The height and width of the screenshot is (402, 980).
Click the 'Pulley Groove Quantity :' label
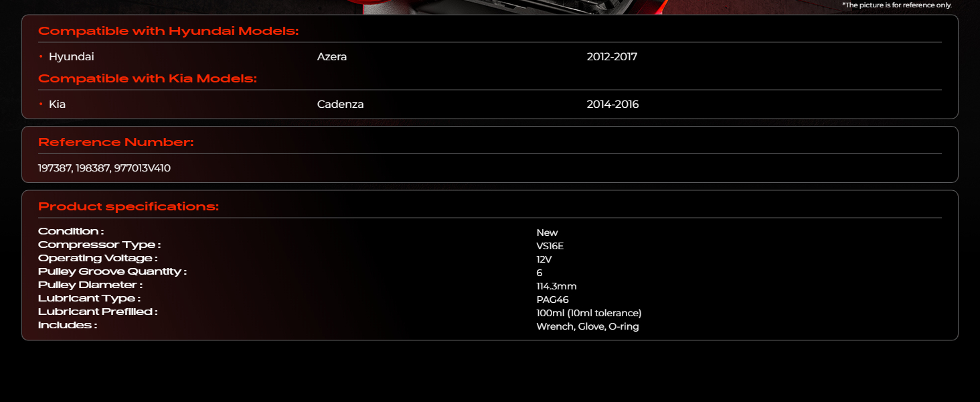point(112,271)
